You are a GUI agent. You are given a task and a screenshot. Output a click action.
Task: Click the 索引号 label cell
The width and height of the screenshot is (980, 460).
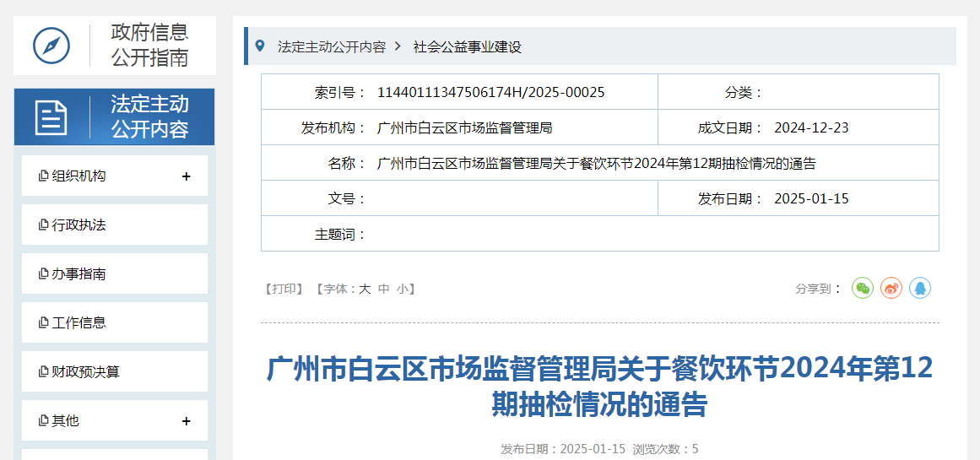coord(340,93)
